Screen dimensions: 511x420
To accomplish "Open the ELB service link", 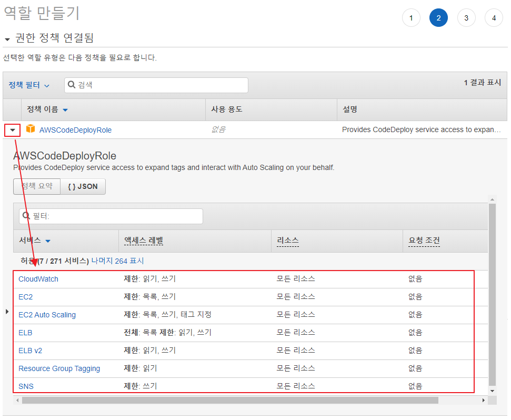I will click(25, 333).
